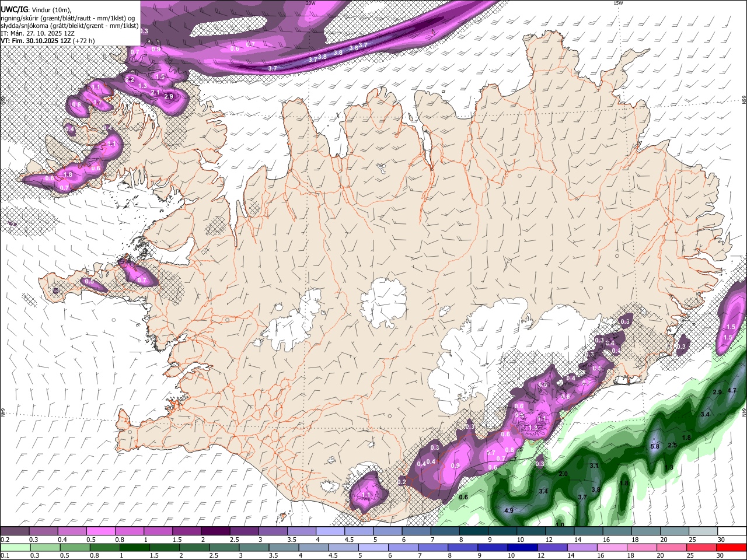Click the '4.9' rain value on the map

pos(508,510)
